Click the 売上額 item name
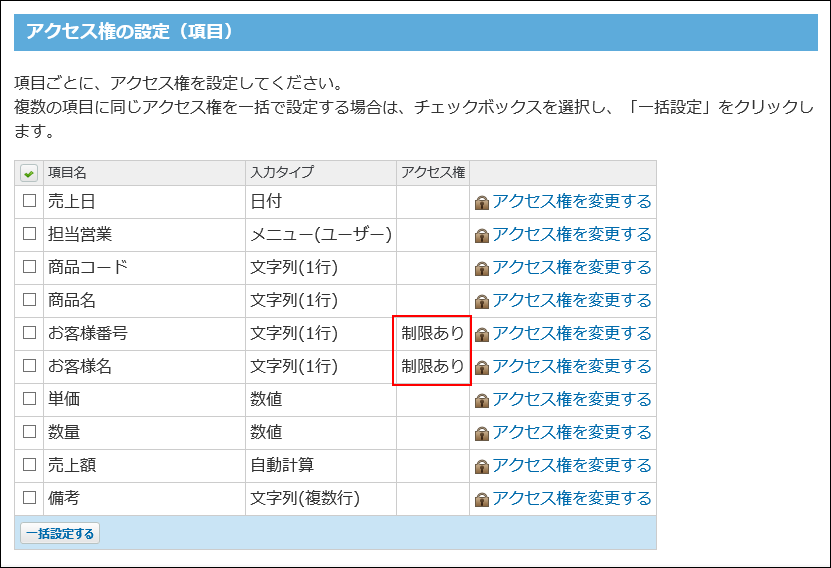 (72, 465)
